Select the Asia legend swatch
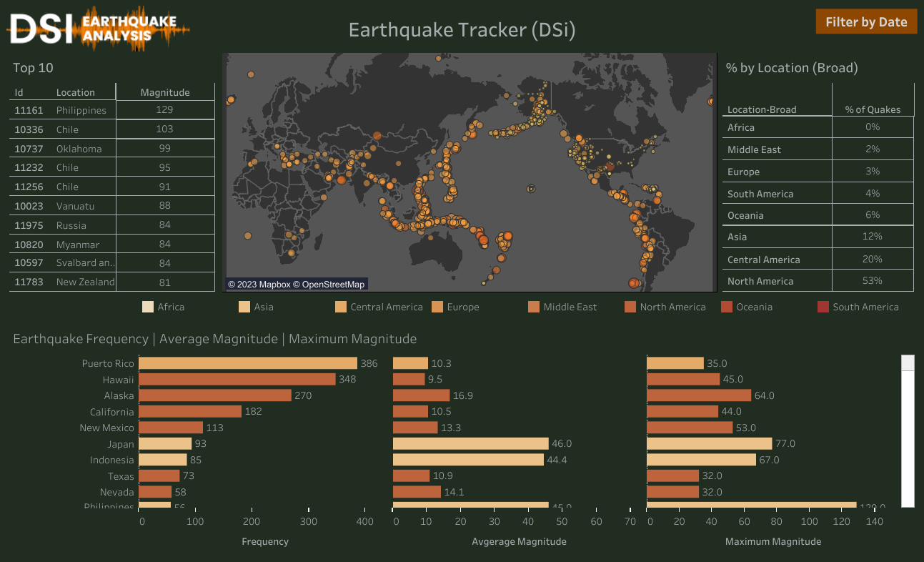This screenshot has width=924, height=562. tap(243, 307)
